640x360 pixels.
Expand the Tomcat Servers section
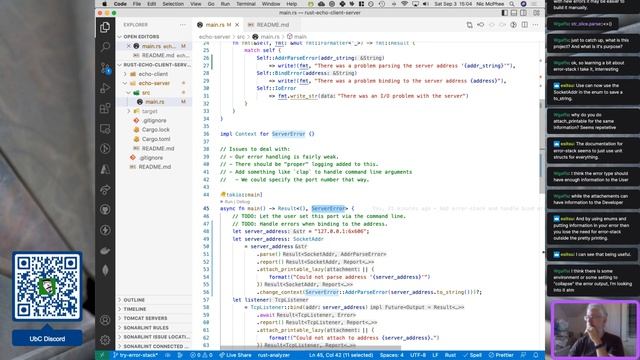154,318
